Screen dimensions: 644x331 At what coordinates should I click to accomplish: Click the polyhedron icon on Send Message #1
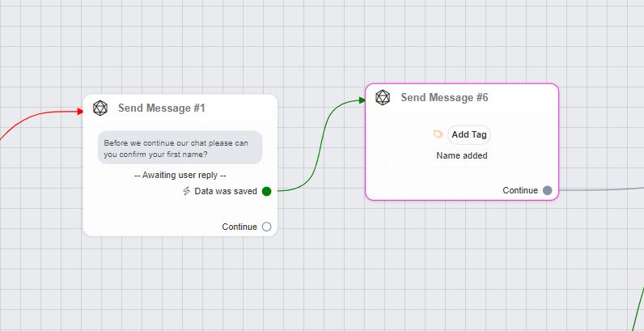coord(100,108)
